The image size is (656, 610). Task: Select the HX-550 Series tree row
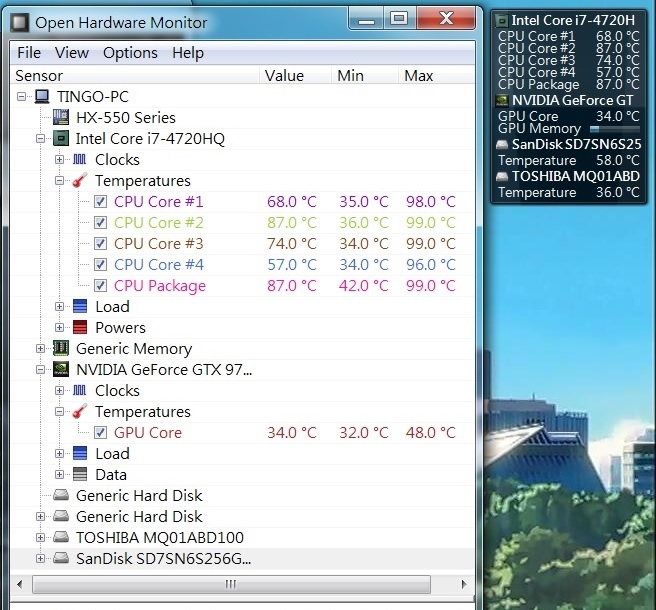(x=243, y=117)
